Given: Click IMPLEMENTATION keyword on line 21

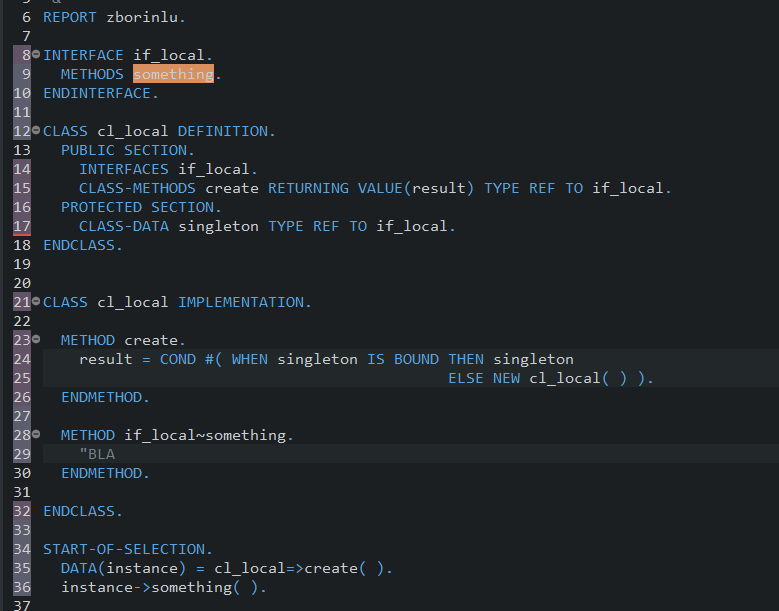Looking at the screenshot, I should [x=241, y=303].
